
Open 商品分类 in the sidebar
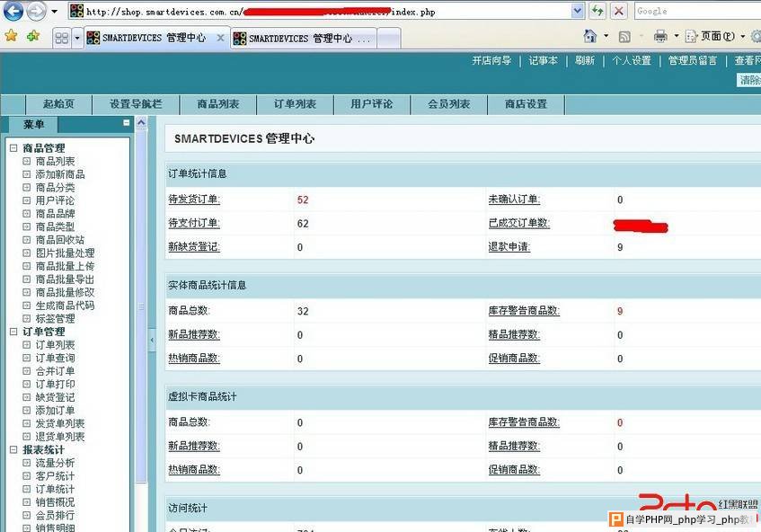point(56,187)
